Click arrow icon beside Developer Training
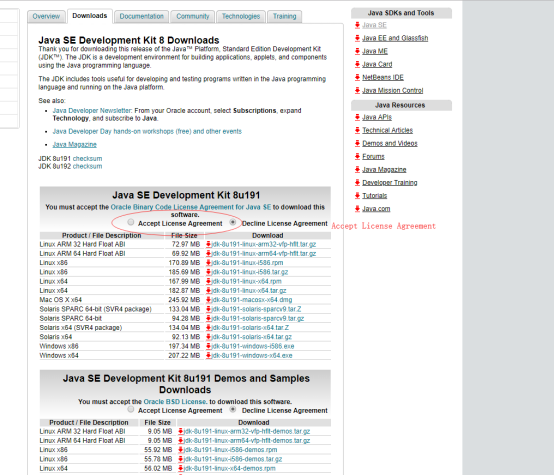 pyautogui.click(x=357, y=182)
